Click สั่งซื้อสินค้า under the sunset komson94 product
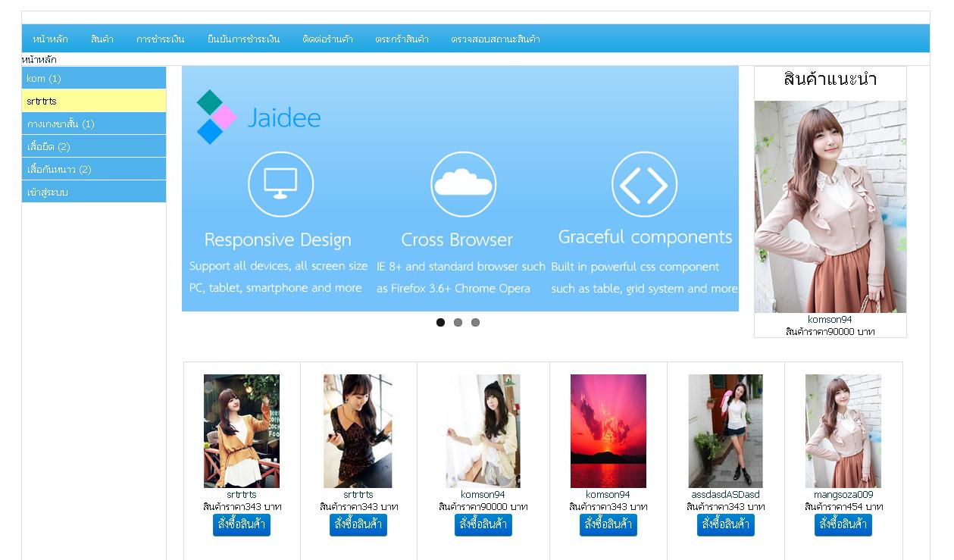The image size is (954, 560). (608, 524)
